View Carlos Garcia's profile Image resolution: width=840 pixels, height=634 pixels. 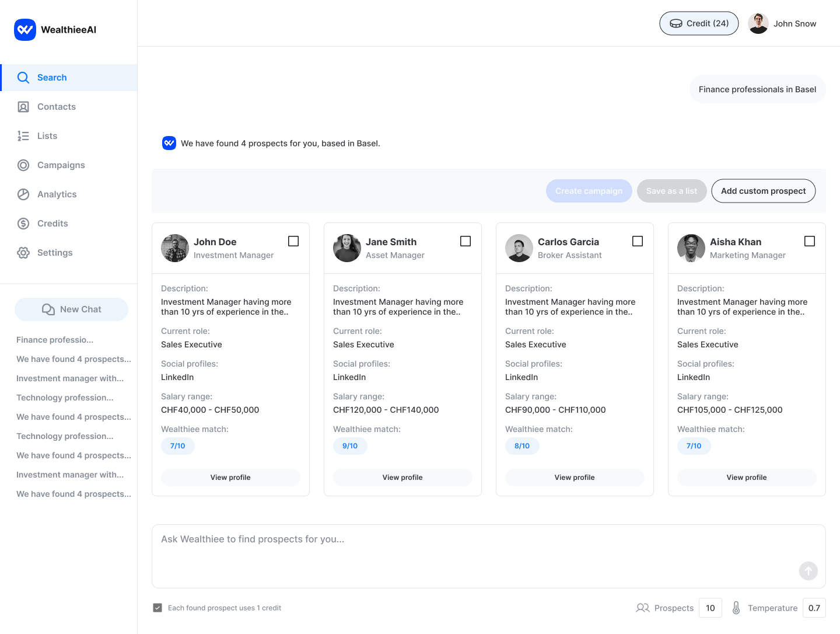click(575, 478)
